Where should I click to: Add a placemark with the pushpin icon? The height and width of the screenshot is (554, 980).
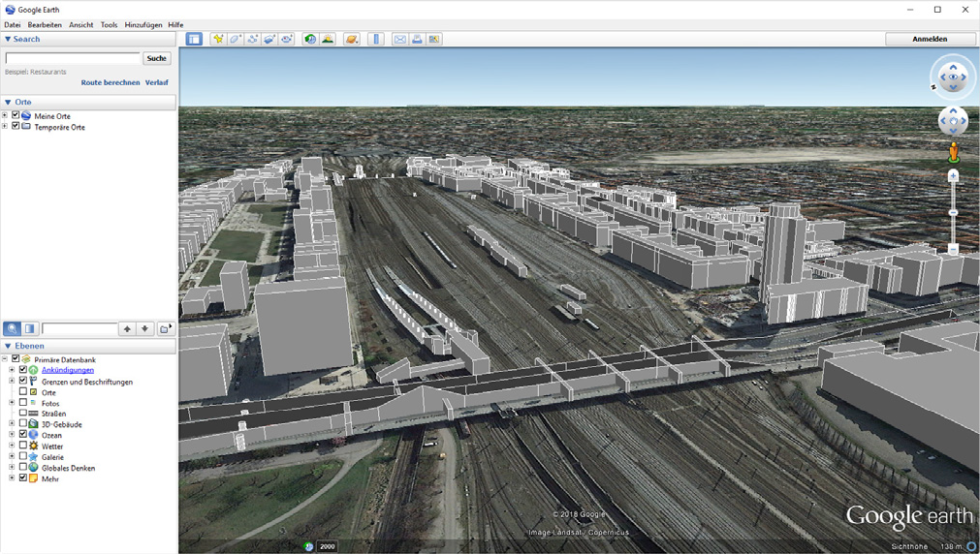[217, 39]
